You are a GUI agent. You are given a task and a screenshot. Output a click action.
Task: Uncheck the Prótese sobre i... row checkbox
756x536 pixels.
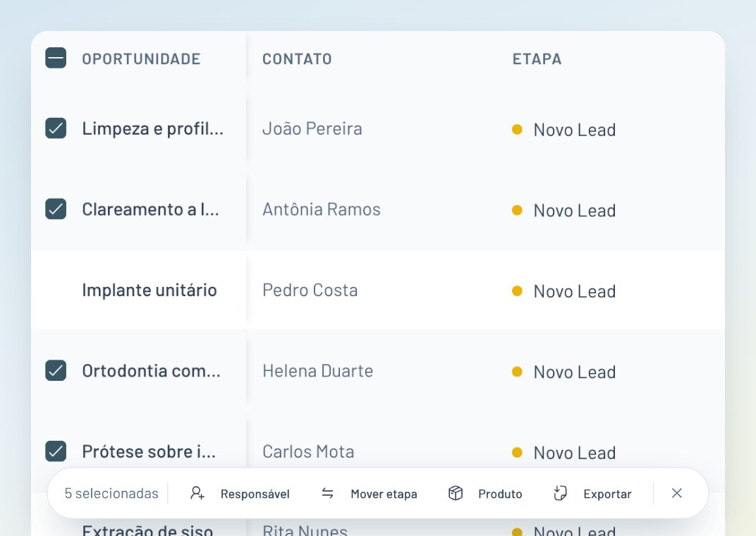coord(56,451)
